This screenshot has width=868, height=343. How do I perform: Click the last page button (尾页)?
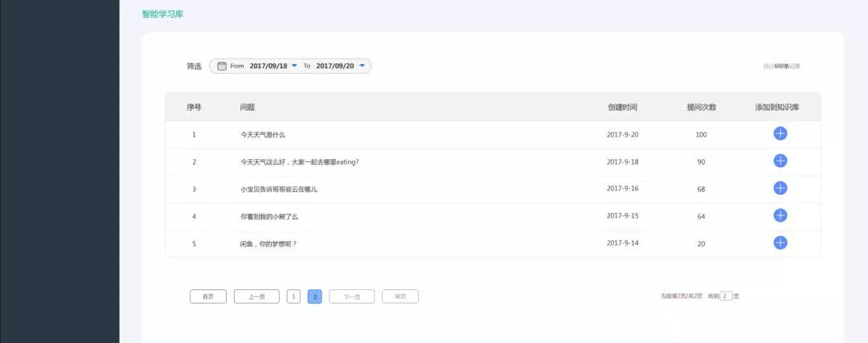(400, 296)
